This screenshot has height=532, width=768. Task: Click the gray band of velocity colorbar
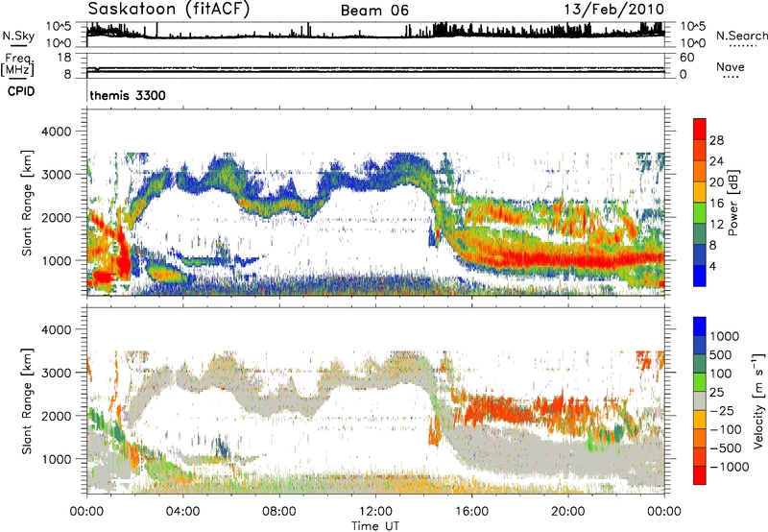(x=700, y=401)
